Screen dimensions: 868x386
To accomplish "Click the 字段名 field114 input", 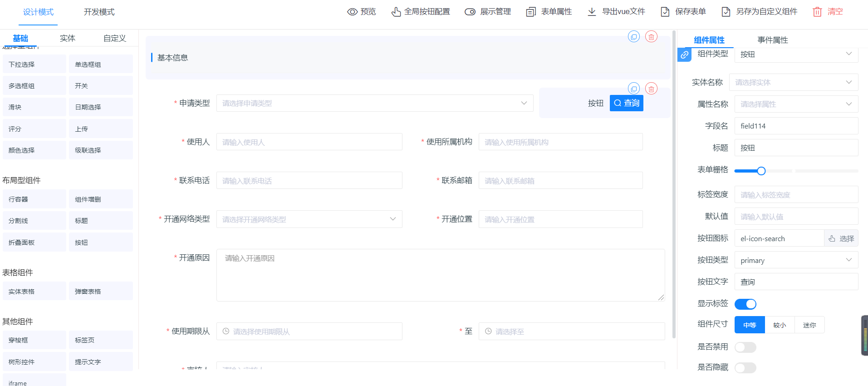I will (796, 126).
